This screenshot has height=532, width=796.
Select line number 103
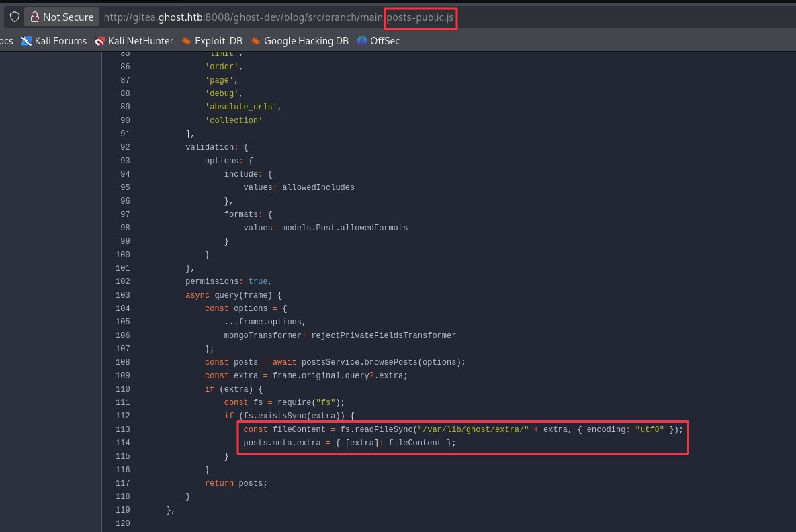pyautogui.click(x=123, y=295)
